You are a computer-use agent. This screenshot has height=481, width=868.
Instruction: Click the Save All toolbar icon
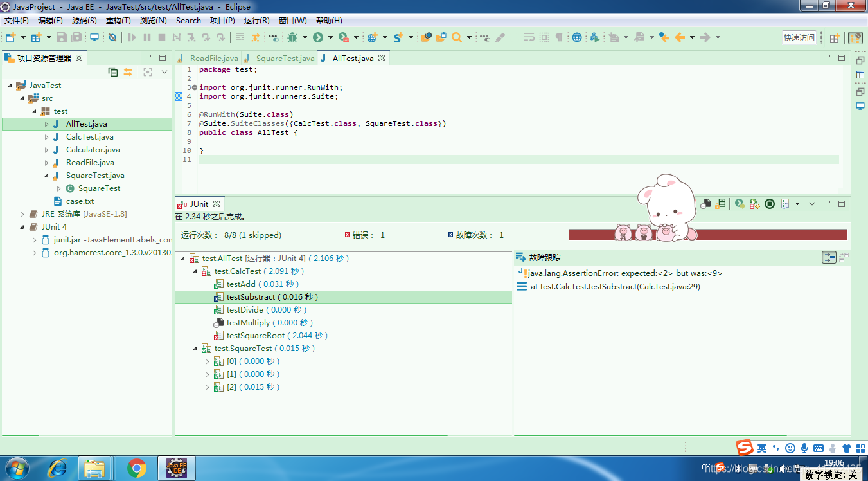coord(77,37)
